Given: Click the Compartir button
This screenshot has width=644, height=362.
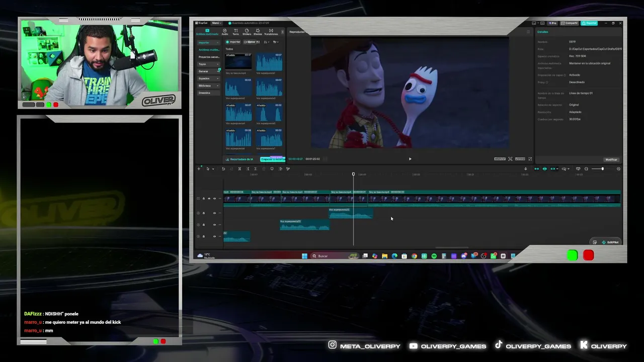Looking at the screenshot, I should [570, 23].
